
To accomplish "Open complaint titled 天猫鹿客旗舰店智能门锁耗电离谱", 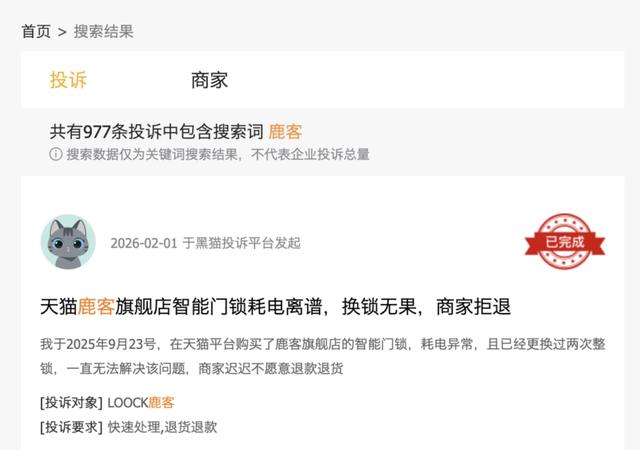I will tap(275, 307).
